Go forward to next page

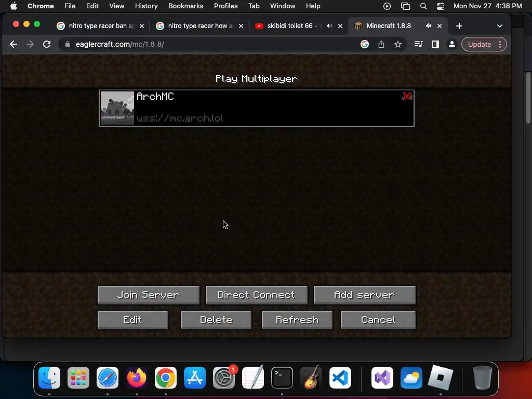pyautogui.click(x=30, y=44)
